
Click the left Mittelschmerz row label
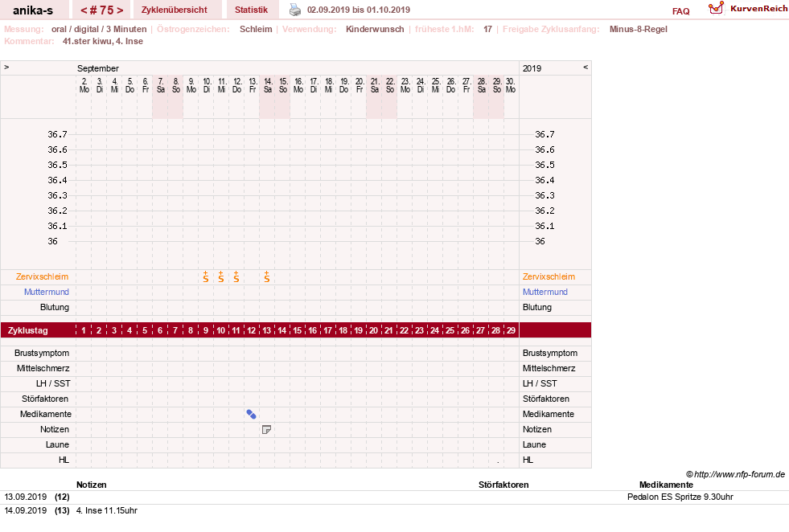[44, 368]
